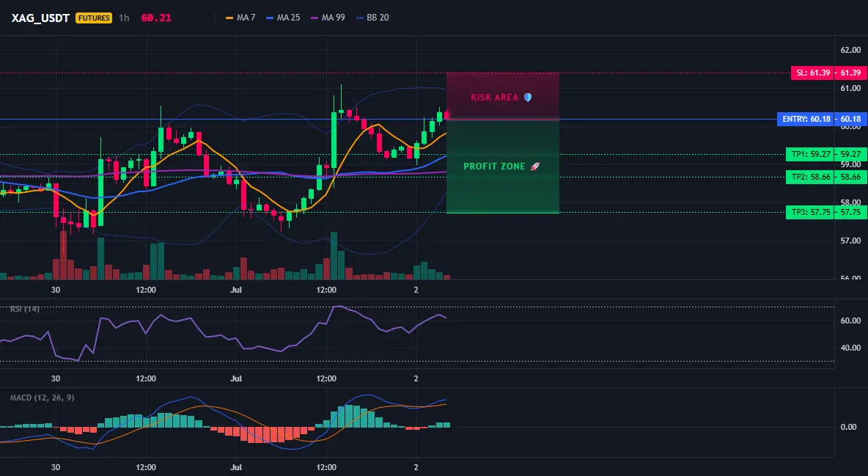
Task: Click the RISK AREA text
Action: (x=494, y=98)
